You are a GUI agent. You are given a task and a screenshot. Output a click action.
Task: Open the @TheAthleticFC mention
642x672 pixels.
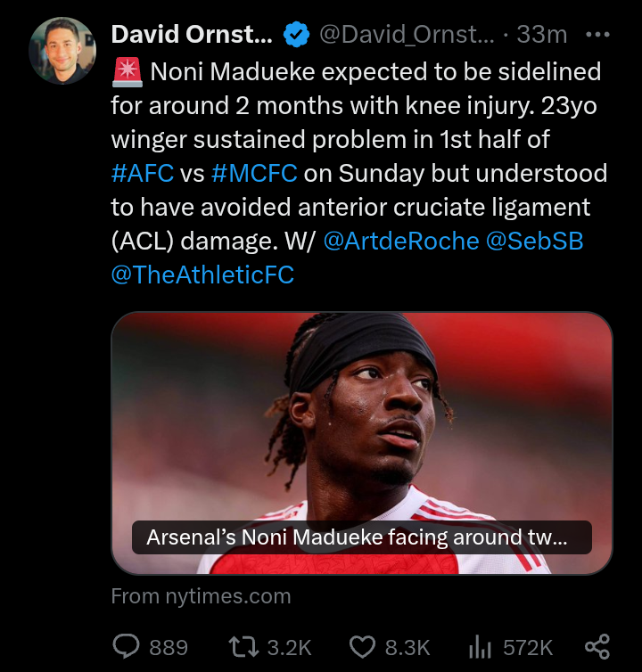point(202,275)
